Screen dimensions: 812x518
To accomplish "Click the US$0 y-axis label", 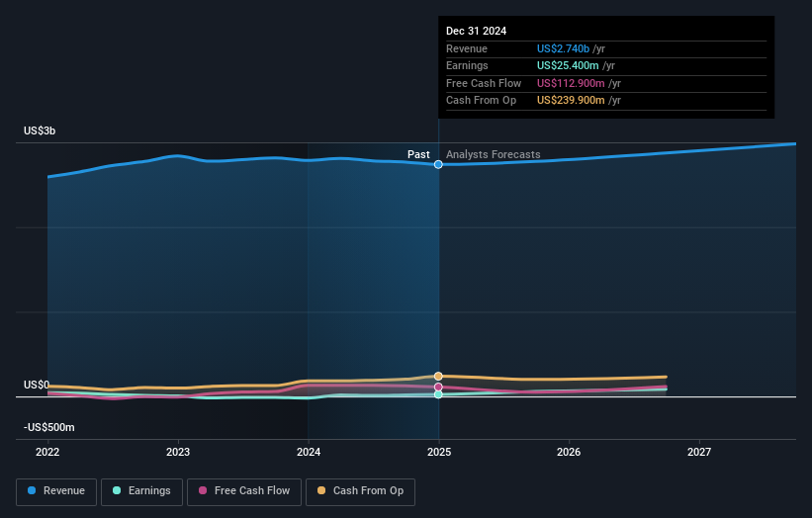I will [37, 385].
